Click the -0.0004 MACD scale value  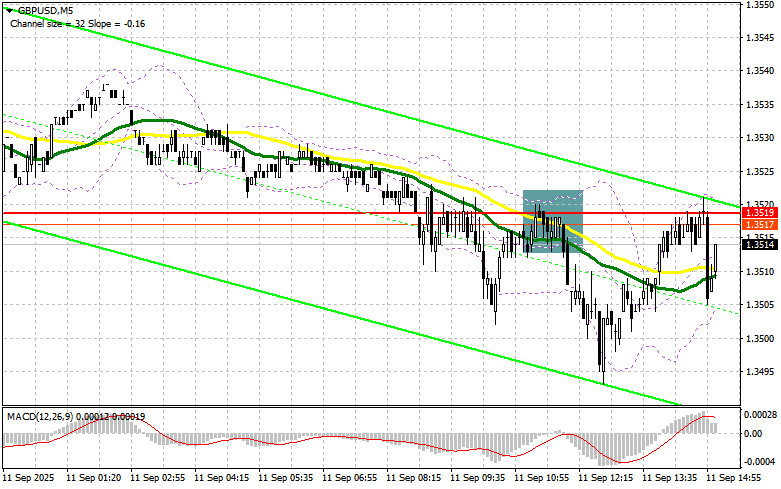tap(761, 461)
